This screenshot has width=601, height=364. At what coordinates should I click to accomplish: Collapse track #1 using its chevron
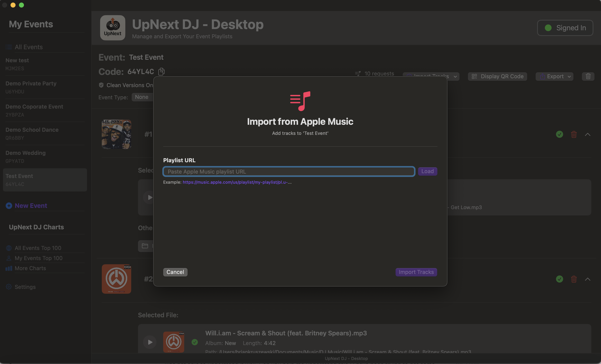tap(588, 134)
